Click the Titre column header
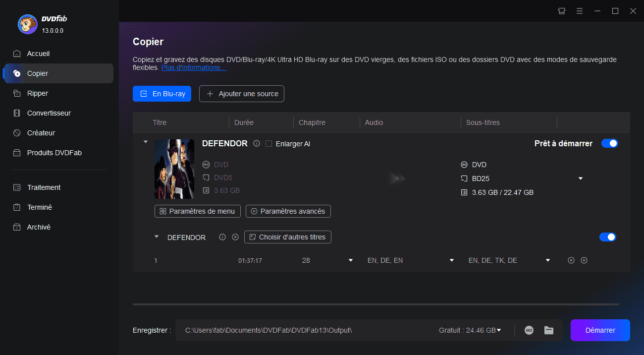644x355 pixels. tap(160, 122)
